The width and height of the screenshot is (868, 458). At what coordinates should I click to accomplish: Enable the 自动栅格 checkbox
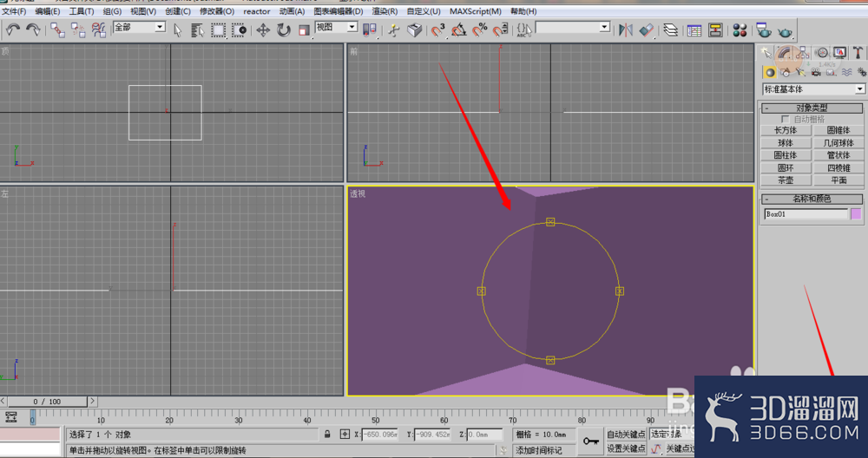pyautogui.click(x=785, y=119)
